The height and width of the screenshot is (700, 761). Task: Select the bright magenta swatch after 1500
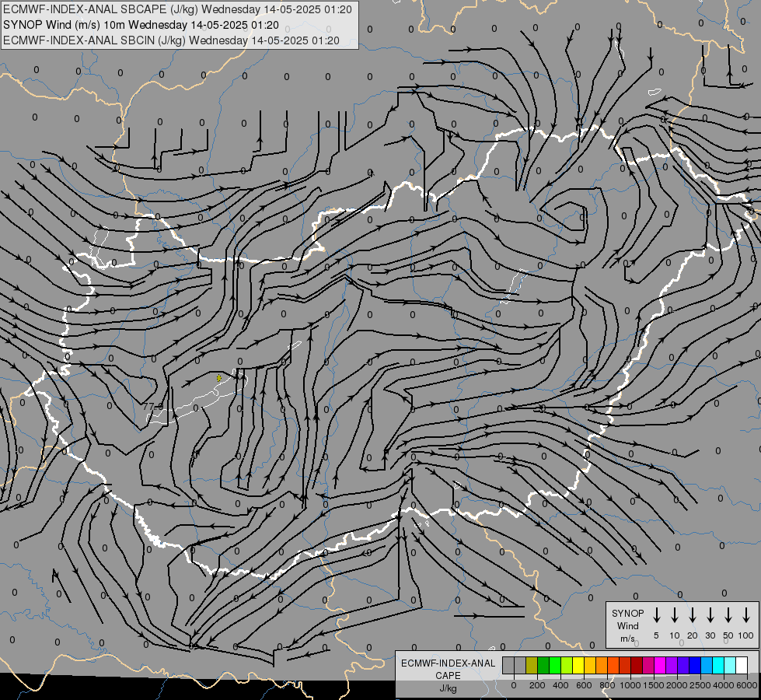tap(661, 665)
